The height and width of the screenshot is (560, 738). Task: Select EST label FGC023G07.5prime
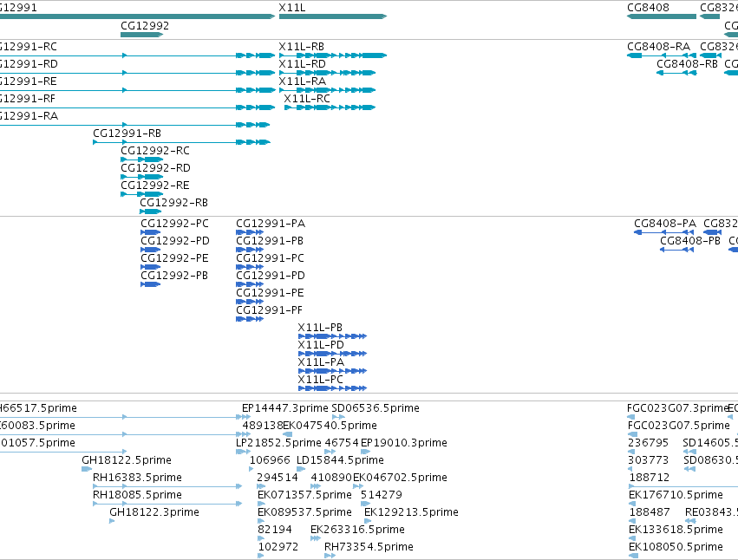coord(679,426)
